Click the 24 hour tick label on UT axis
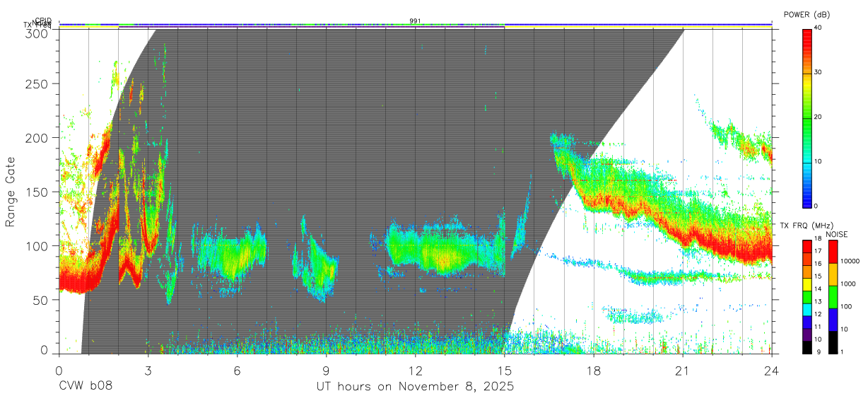The width and height of the screenshot is (868, 401). coord(772,370)
